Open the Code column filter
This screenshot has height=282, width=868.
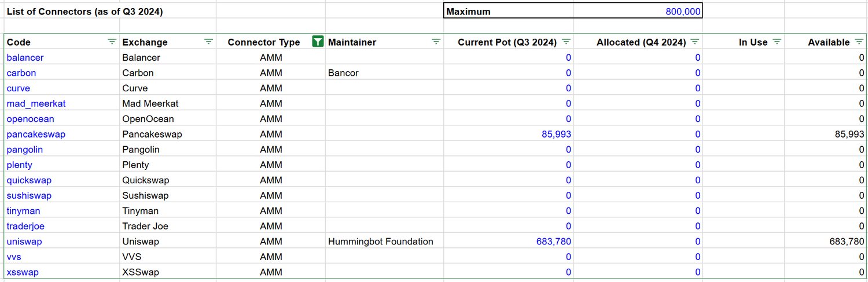tap(112, 42)
